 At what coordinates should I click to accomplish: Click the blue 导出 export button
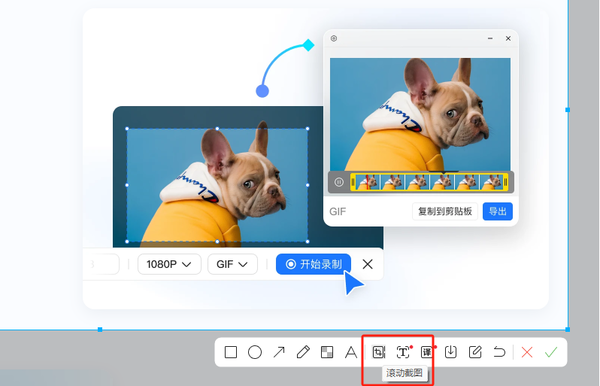tap(497, 211)
